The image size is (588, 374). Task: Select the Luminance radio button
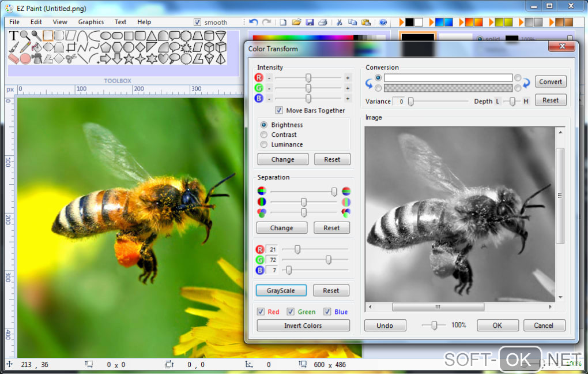pyautogui.click(x=264, y=144)
